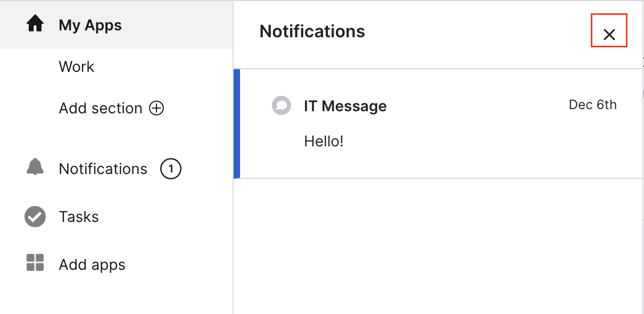Click the Dec 6th date on the notification
Viewport: 644px width, 314px height.
(592, 105)
